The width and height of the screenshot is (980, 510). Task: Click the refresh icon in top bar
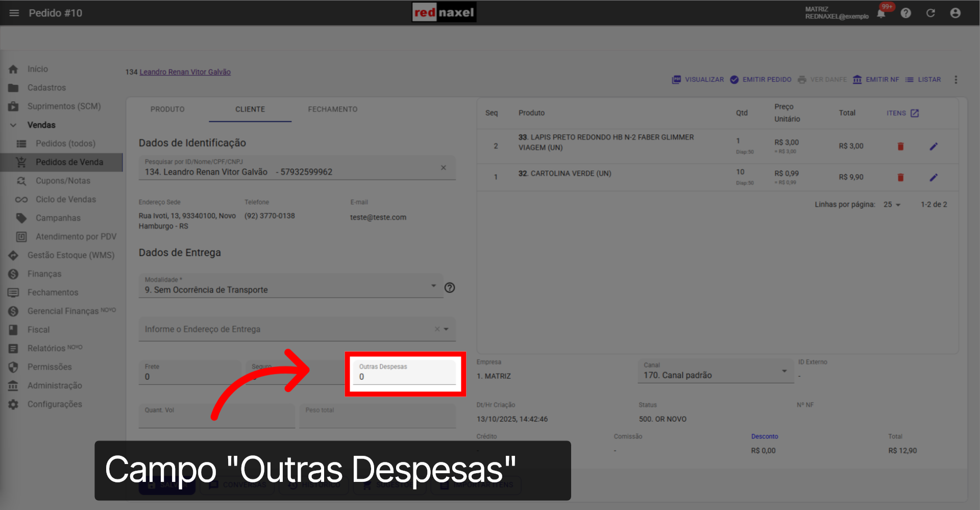tap(930, 13)
